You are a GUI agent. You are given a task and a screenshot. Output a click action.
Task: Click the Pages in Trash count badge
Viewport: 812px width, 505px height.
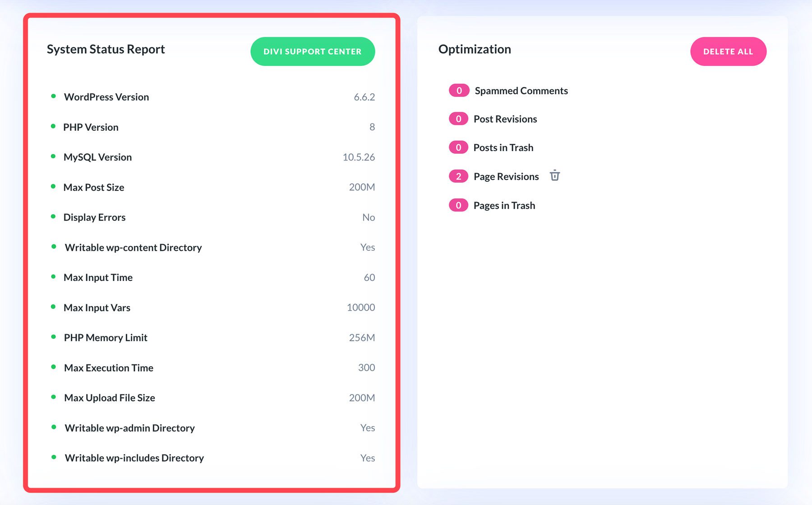(x=458, y=206)
